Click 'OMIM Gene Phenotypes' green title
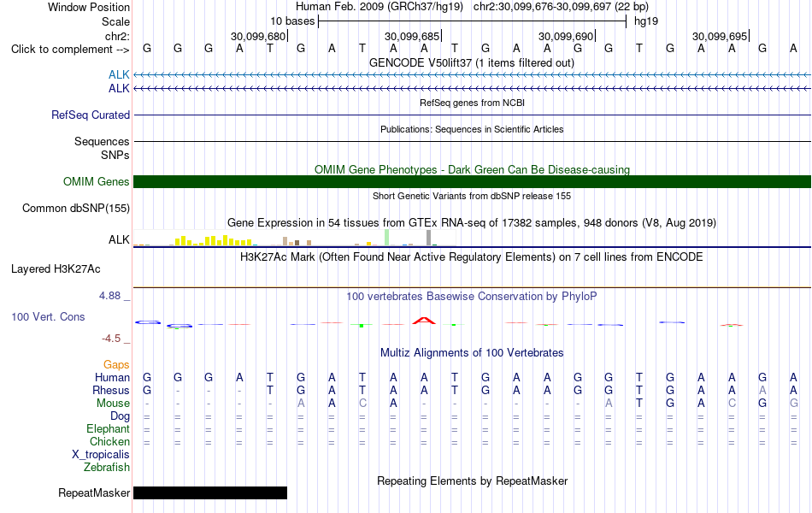812x513 pixels. (x=472, y=169)
